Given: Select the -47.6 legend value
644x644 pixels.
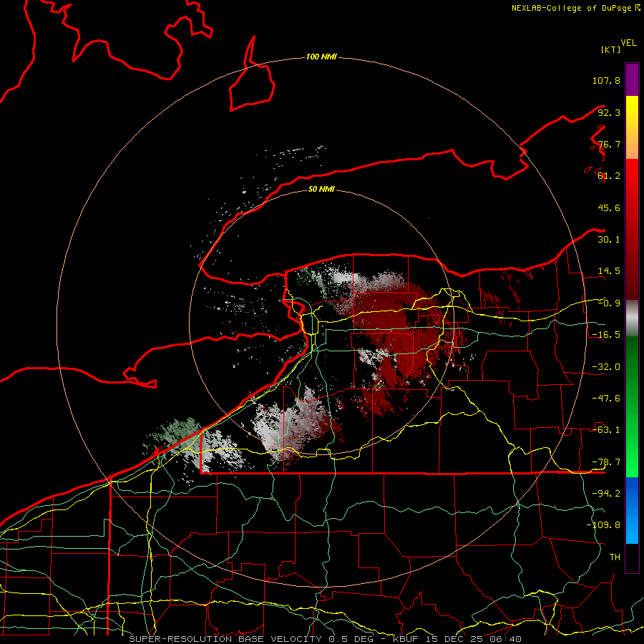Looking at the screenshot, I should (x=606, y=399).
